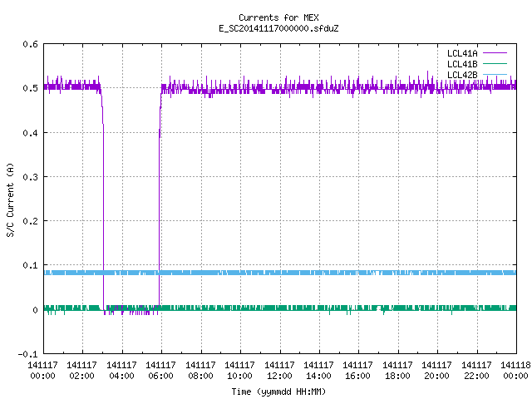Pick the purple LCL41A legend line sample
Image resolution: width=532 pixels, height=399 pixels.
pyautogui.click(x=495, y=53)
